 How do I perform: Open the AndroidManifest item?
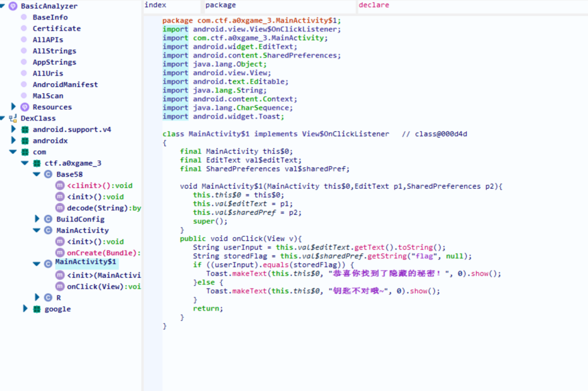coord(65,85)
